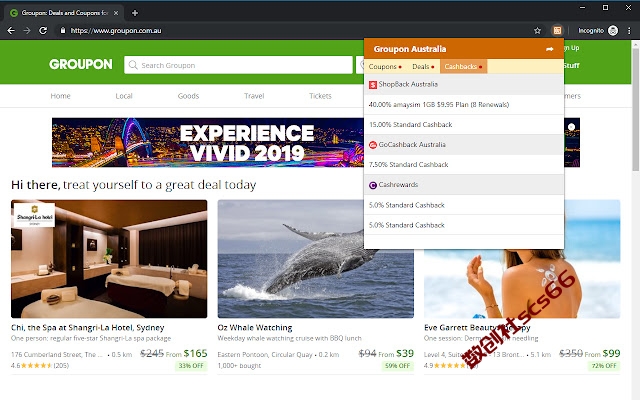
Task: Click the ShopBack Australia header row
Action: click(x=464, y=84)
